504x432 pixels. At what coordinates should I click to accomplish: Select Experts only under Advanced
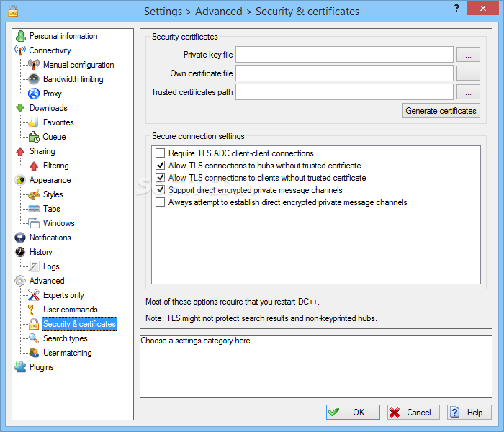[x=63, y=295]
